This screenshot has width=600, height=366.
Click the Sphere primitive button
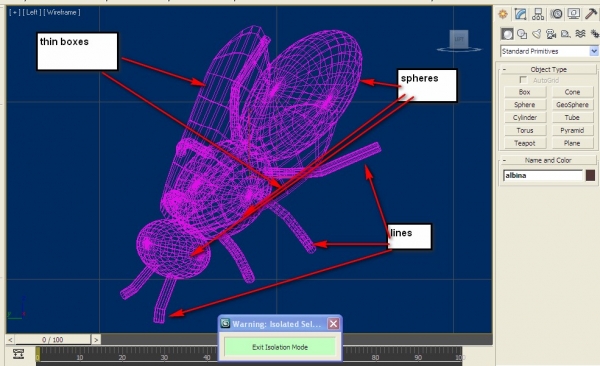point(525,105)
